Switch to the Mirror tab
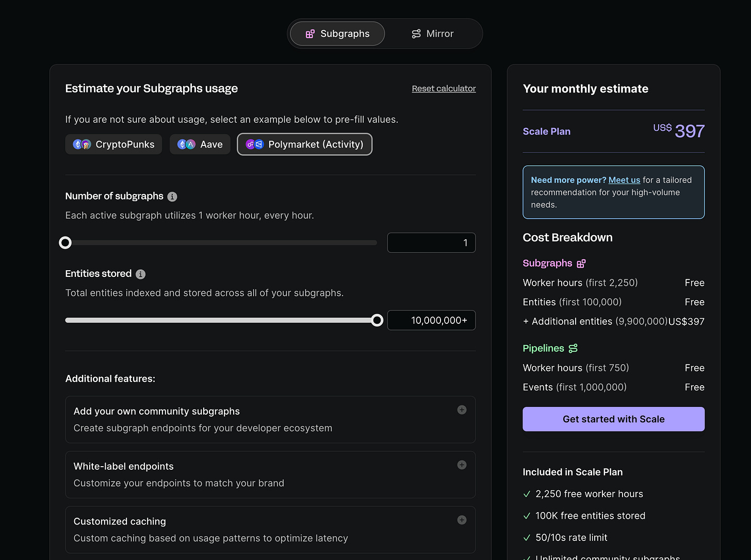The width and height of the screenshot is (751, 560). [433, 34]
